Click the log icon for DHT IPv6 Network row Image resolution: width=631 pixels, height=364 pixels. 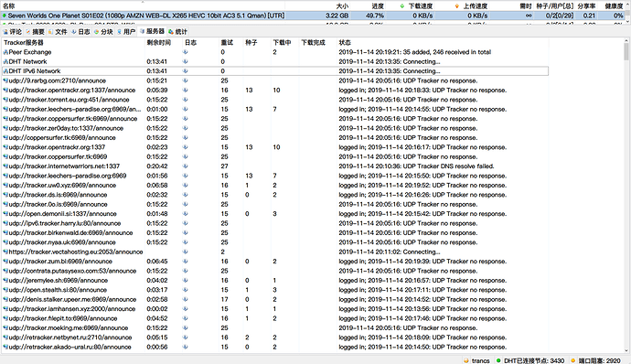pyautogui.click(x=186, y=71)
